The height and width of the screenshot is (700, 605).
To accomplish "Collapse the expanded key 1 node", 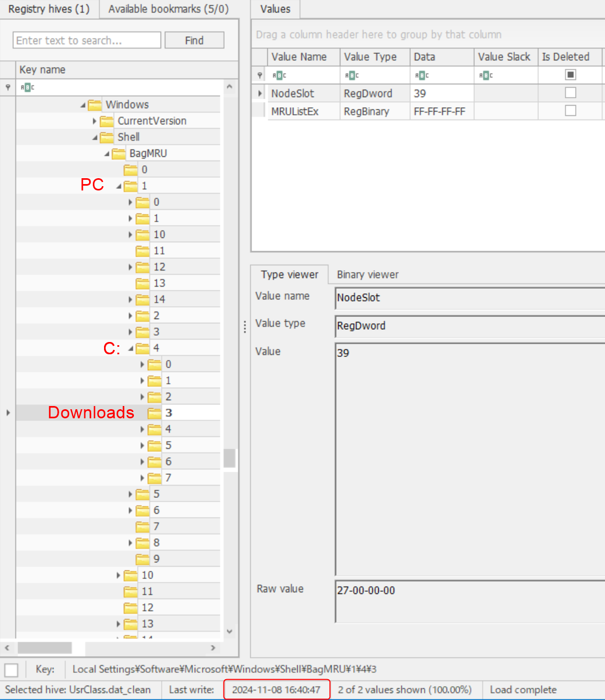I will [119, 186].
